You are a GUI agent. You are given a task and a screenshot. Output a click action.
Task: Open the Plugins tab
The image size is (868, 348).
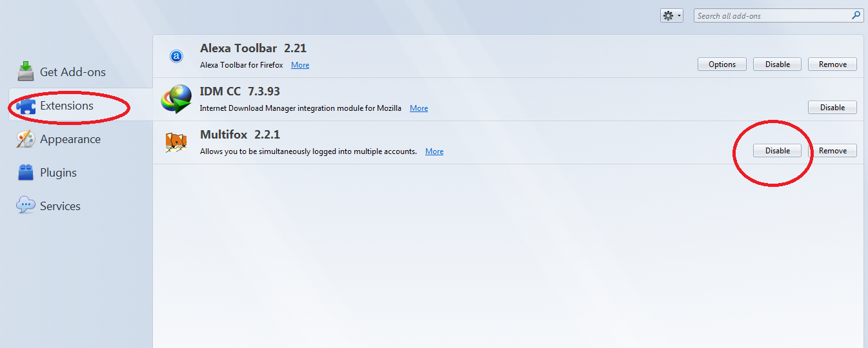click(x=81, y=172)
